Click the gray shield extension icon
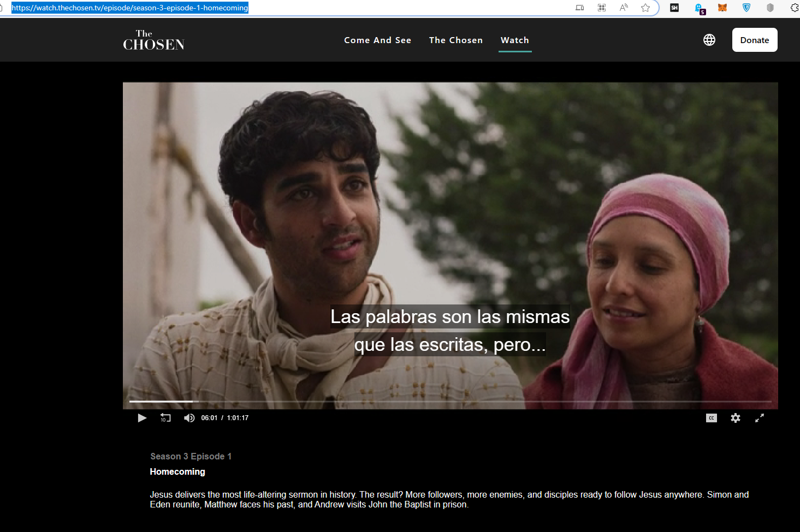Screen dimensions: 800x532 point(770,8)
